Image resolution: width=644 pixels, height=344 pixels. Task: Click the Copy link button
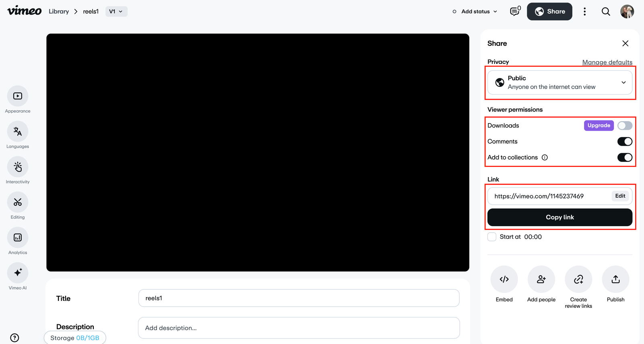click(560, 217)
